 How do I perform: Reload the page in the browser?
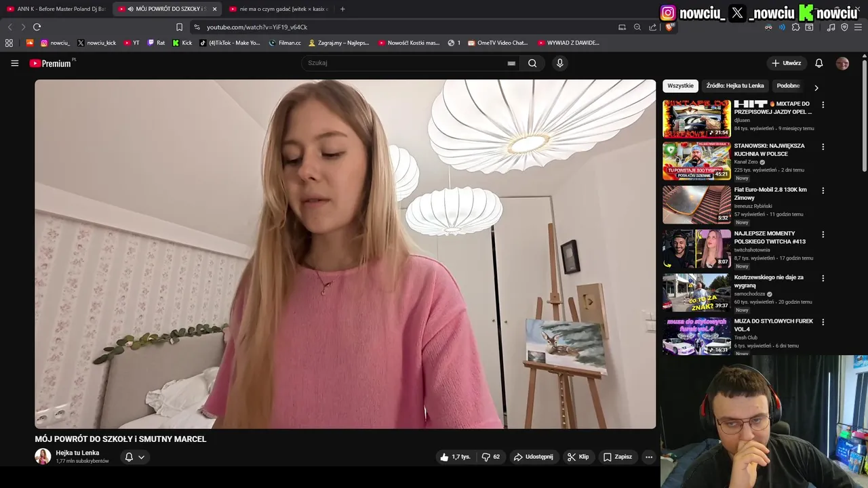point(37,27)
